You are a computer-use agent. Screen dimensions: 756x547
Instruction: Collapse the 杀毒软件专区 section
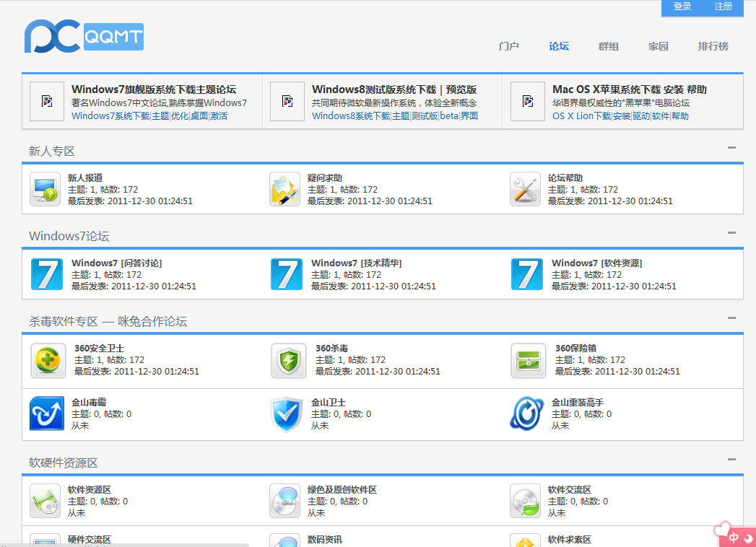[x=731, y=318]
